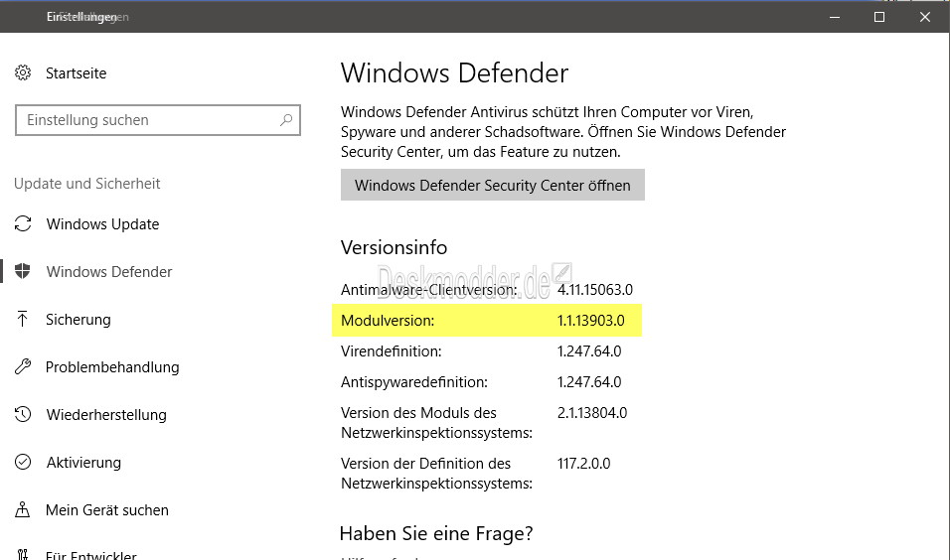Click the Modulversion label
Image resolution: width=950 pixels, height=560 pixels.
pos(388,321)
